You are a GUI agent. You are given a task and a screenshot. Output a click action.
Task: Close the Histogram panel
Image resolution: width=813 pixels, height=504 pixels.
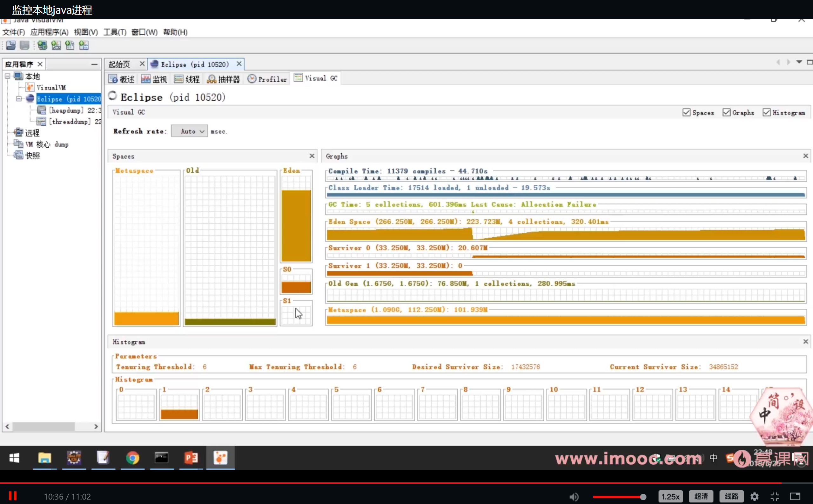pyautogui.click(x=805, y=342)
